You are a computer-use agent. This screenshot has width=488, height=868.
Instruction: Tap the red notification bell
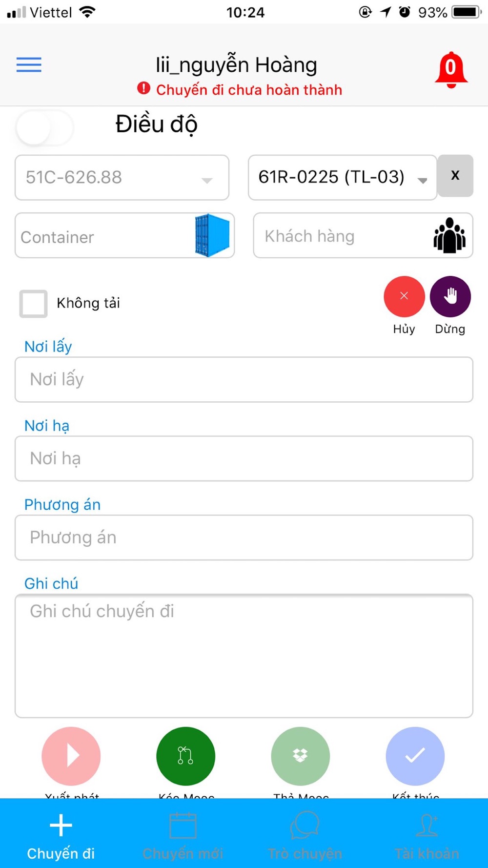click(x=451, y=70)
